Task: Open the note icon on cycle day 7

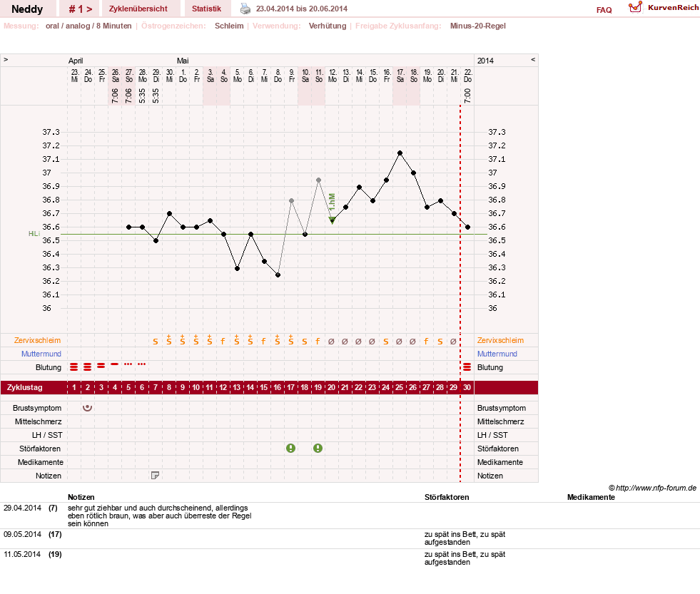Action: click(x=155, y=476)
